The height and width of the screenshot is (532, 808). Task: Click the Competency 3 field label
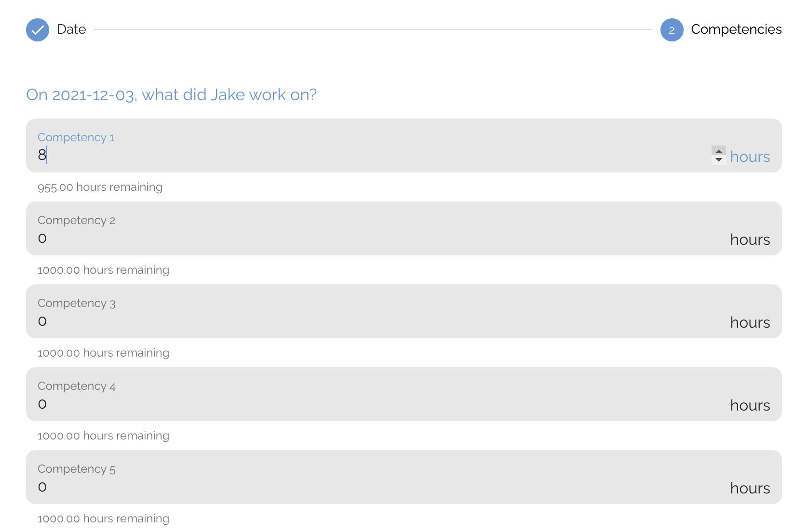coord(77,303)
